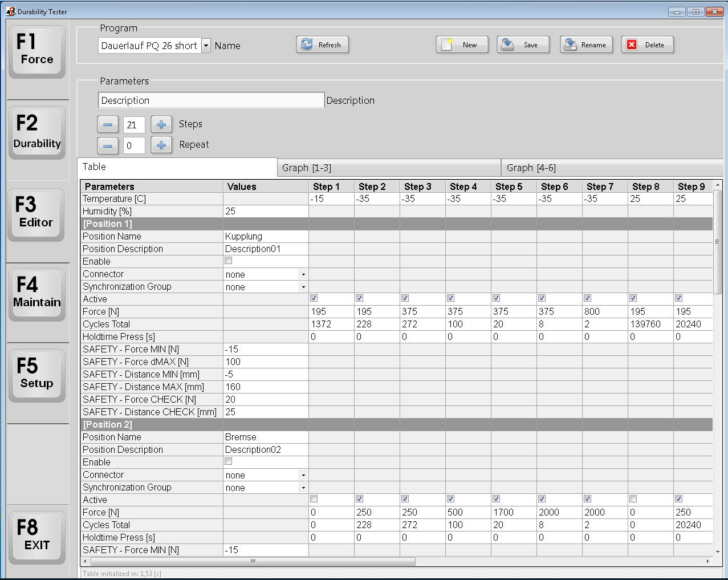Open Position 2 Connector dropdown
Image resolution: width=728 pixels, height=580 pixels.
click(303, 475)
